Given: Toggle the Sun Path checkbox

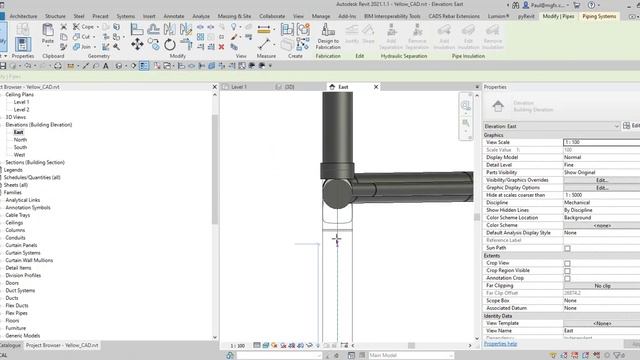Looking at the screenshot, I should pyautogui.click(x=567, y=248).
